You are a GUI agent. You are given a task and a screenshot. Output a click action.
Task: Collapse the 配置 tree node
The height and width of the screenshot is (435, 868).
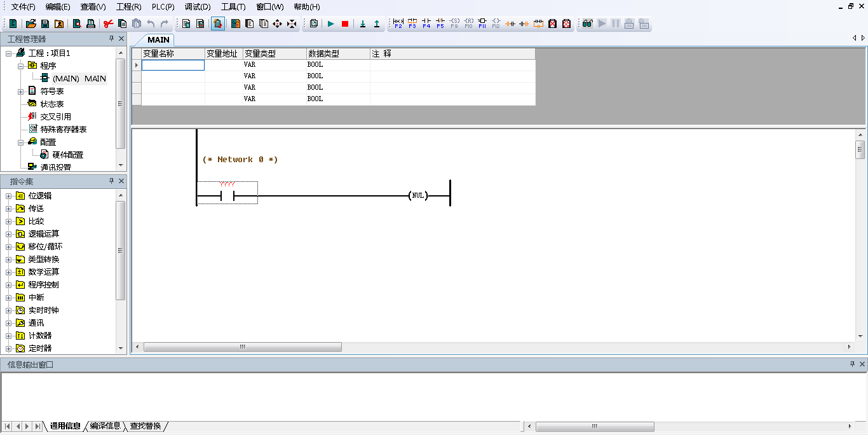point(21,142)
